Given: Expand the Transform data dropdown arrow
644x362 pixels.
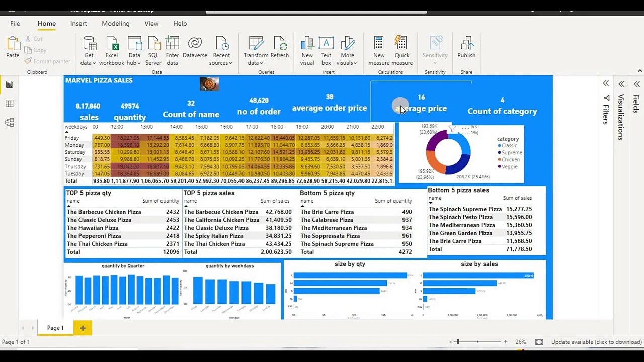Looking at the screenshot, I should pos(262,63).
